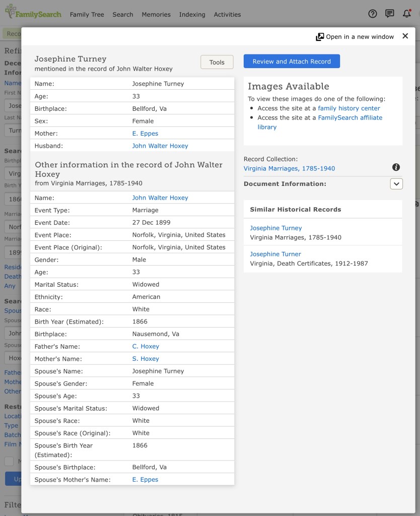Click the record collection info icon
The width and height of the screenshot is (420, 516).
(396, 167)
